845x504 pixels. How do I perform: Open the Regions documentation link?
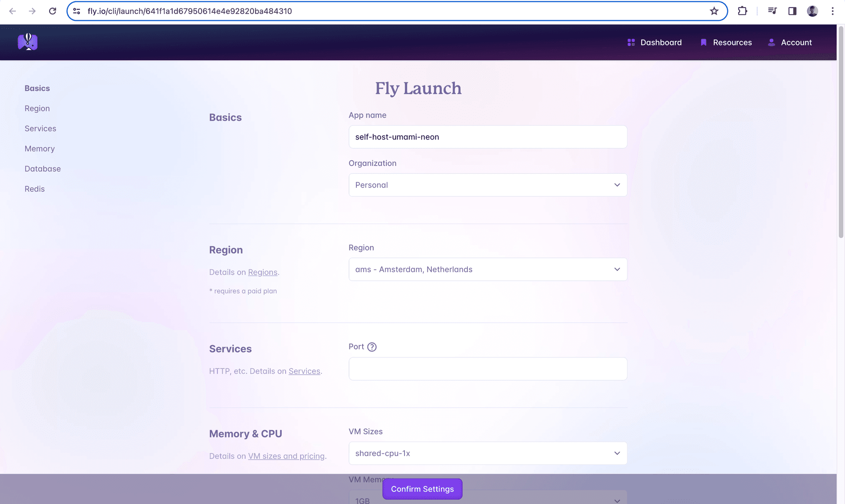(x=263, y=272)
